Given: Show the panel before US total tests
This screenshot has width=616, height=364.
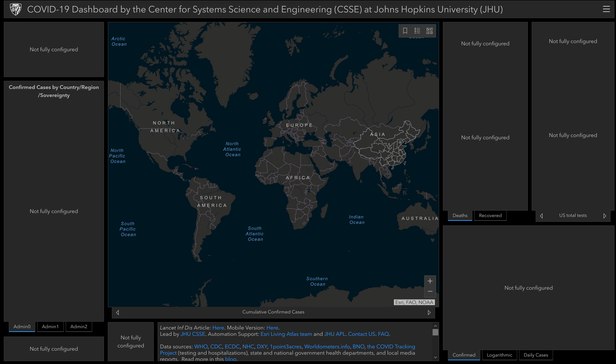Looking at the screenshot, I should click(x=541, y=216).
